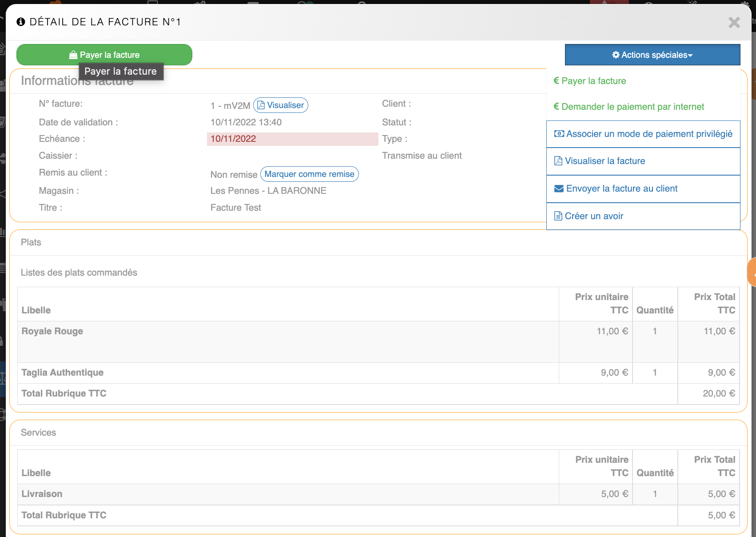Click the Livraison service row

tap(42, 494)
